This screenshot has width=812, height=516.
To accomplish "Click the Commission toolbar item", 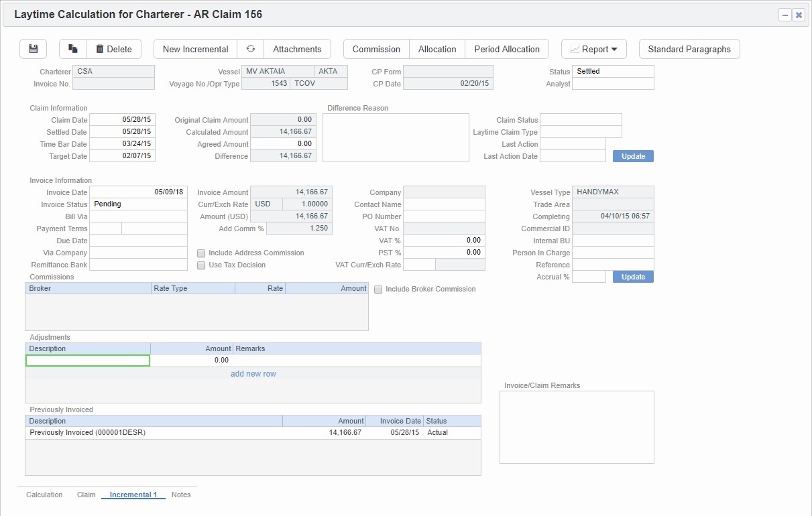I will click(376, 48).
